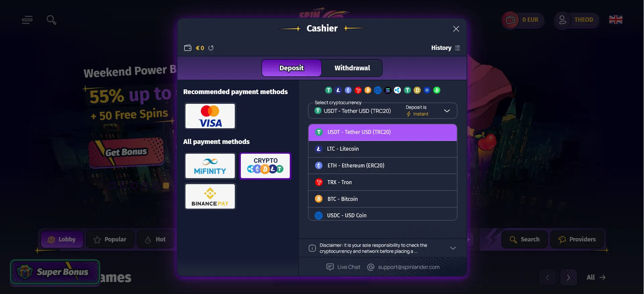The height and width of the screenshot is (294, 644).
Task: Choose the MiFinity payment method
Action: [x=210, y=166]
